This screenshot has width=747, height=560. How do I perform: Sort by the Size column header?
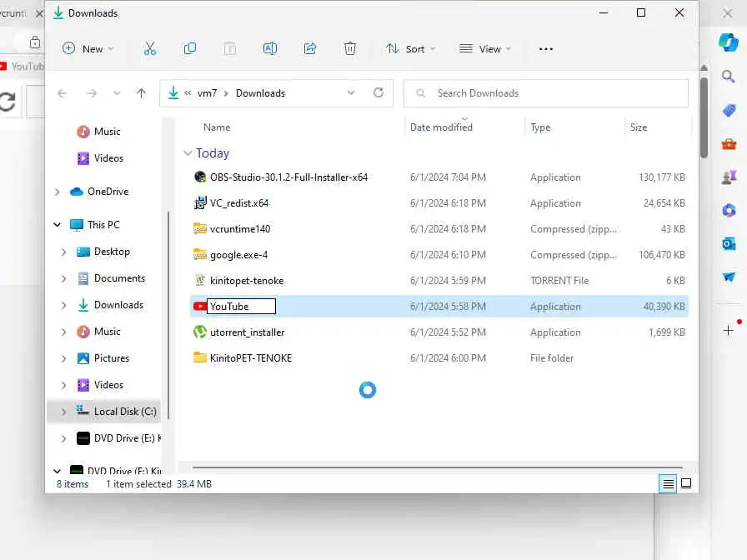(x=639, y=127)
